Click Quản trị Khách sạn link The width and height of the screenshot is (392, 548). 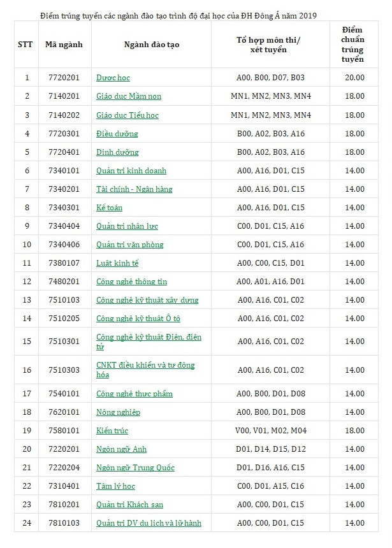[130, 505]
